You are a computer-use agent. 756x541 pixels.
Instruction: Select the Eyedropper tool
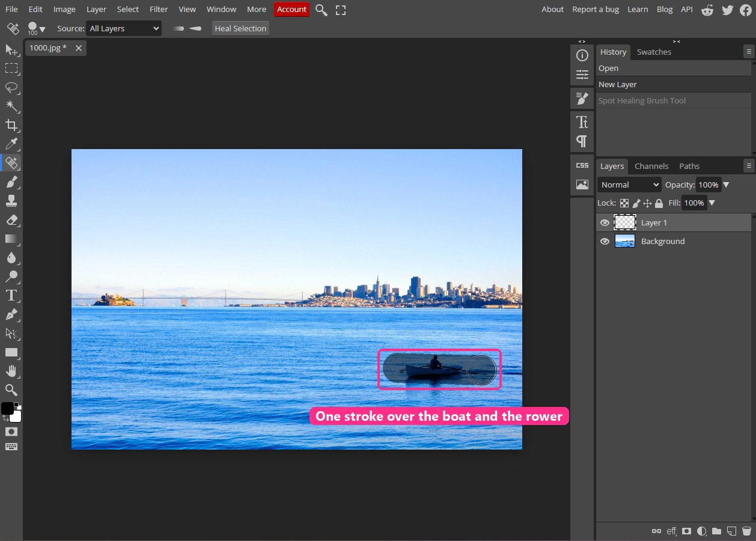point(11,144)
